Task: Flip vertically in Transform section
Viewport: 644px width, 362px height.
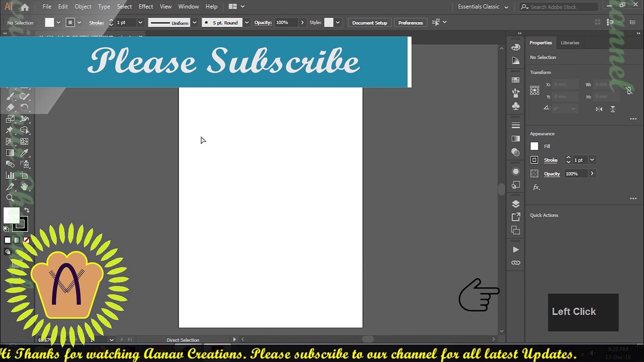Action: (613, 109)
